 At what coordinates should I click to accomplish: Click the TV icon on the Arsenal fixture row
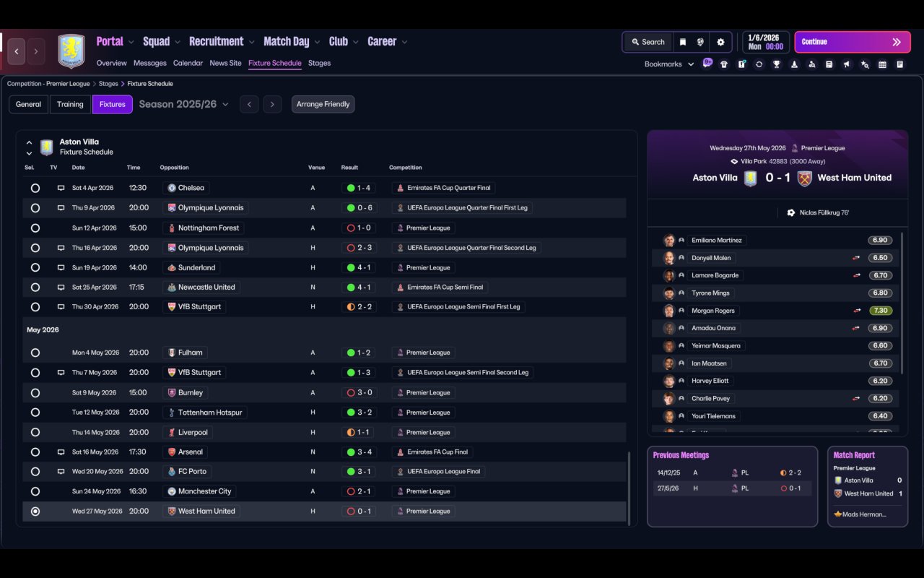pos(61,452)
